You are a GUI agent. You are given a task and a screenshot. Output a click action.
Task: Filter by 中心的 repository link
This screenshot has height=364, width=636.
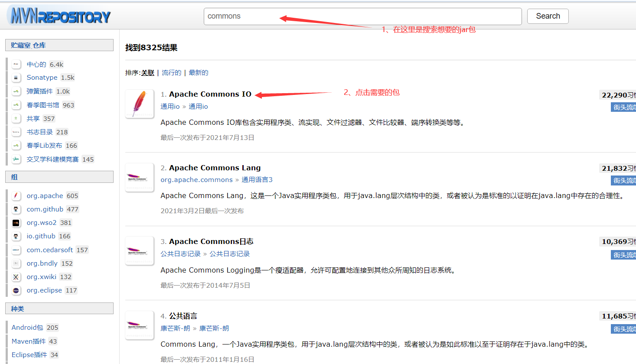tap(36, 65)
